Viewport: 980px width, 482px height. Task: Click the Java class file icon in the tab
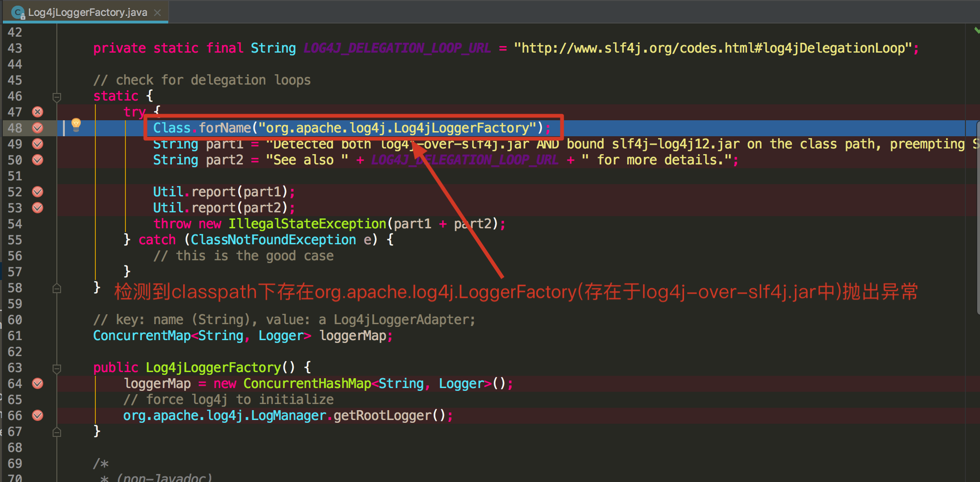(x=18, y=12)
